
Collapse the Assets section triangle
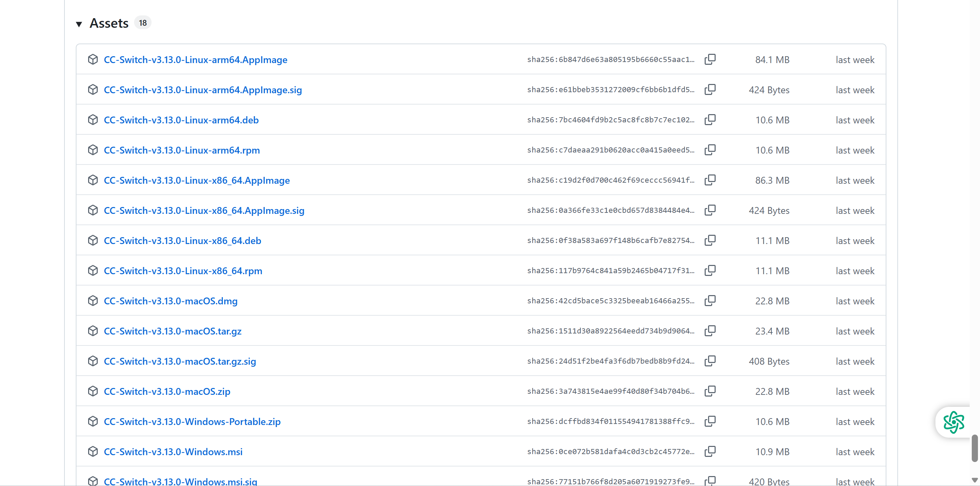pos(79,24)
